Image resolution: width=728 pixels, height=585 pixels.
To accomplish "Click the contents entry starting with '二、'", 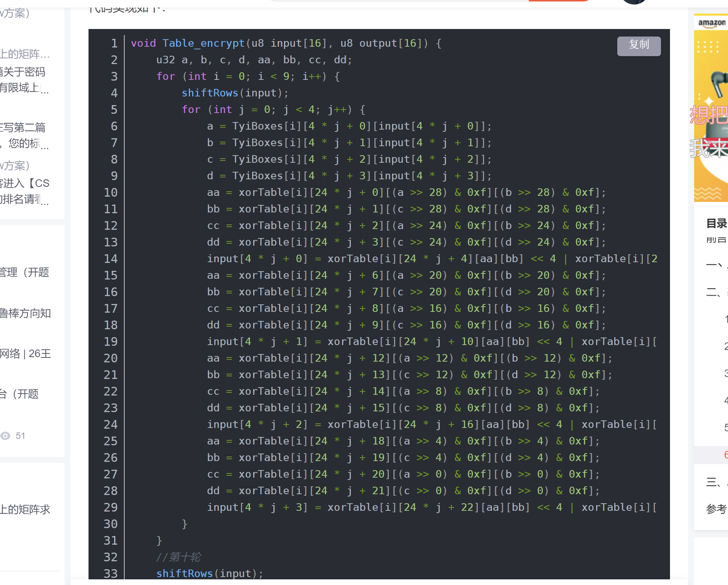I will pos(716,292).
